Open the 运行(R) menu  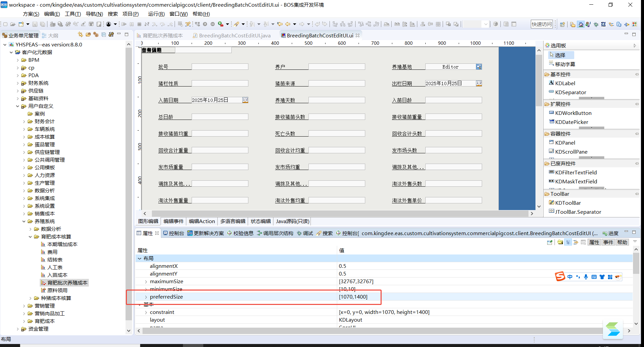click(x=156, y=14)
